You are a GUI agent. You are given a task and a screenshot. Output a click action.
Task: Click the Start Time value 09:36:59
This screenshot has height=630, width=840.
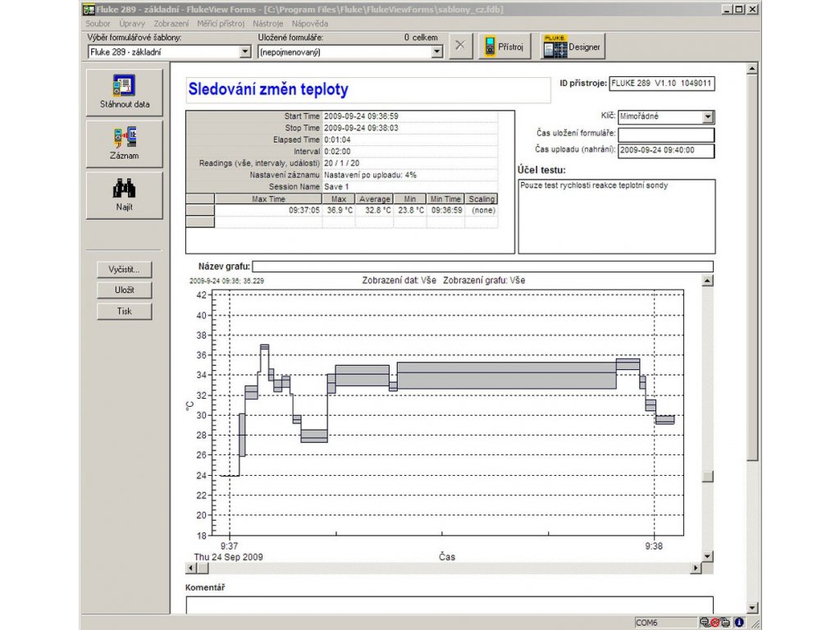pos(361,116)
